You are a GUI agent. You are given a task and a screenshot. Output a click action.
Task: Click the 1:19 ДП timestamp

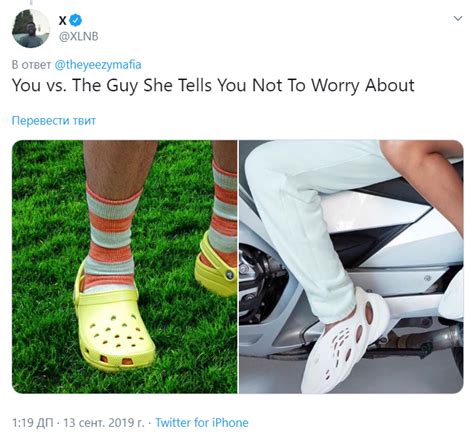point(33,423)
